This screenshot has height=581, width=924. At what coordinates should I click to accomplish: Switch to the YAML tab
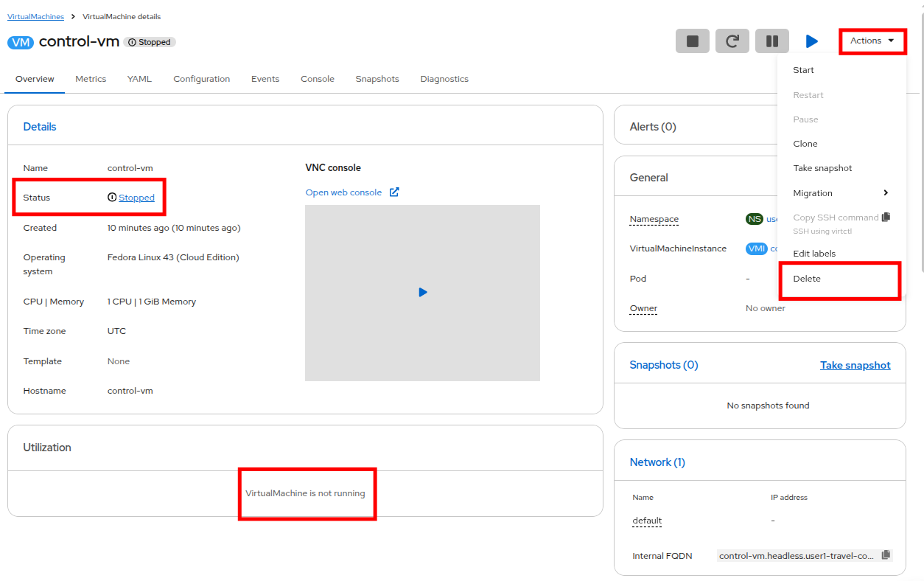139,78
